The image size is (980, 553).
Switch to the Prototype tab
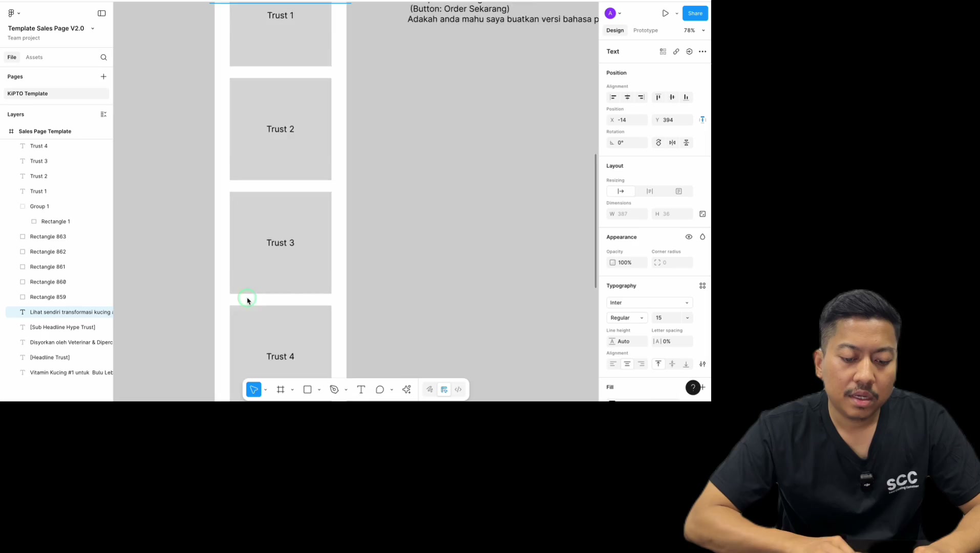coord(645,30)
